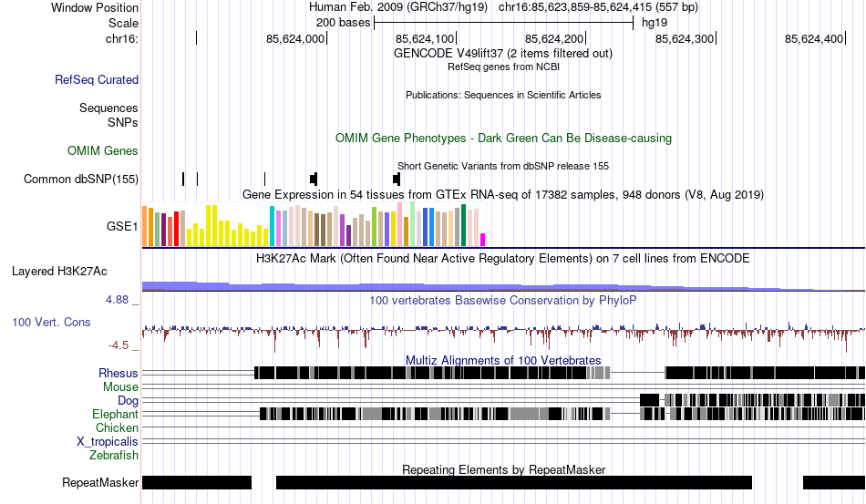The height and width of the screenshot is (504, 866).
Task: Click the Rhesus species label
Action: [x=119, y=373]
